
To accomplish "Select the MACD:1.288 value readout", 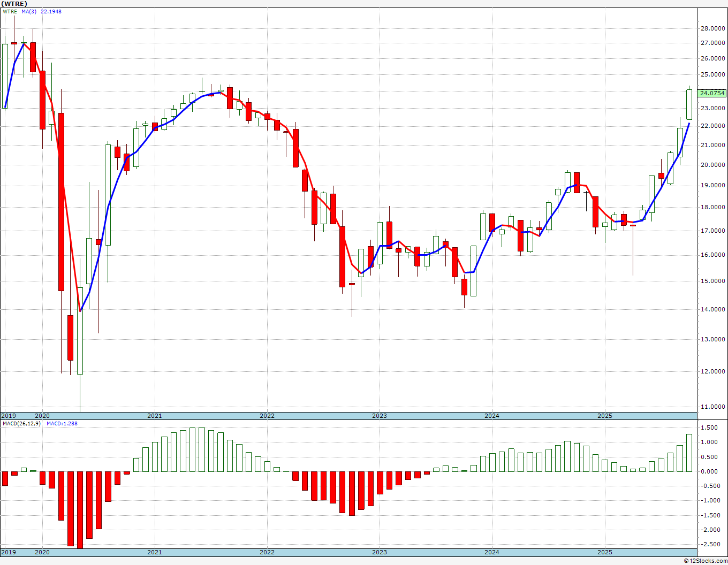I will pos(62,424).
